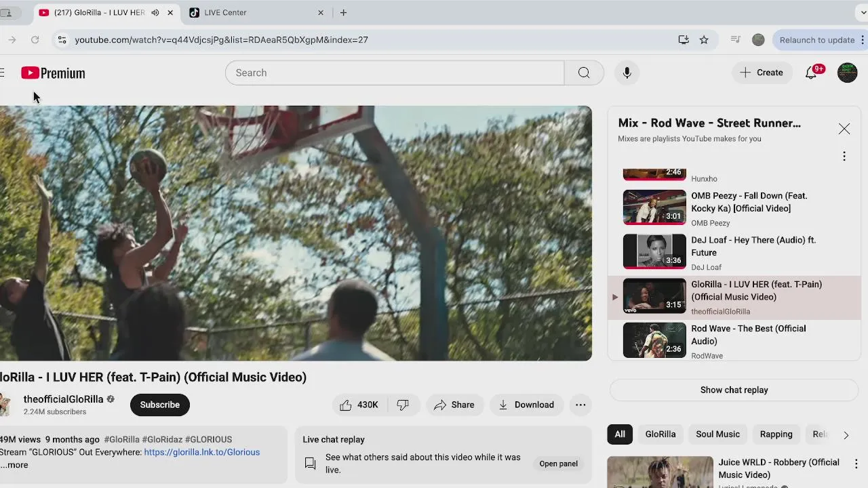
Task: Click Relaunch to update button
Action: click(817, 40)
